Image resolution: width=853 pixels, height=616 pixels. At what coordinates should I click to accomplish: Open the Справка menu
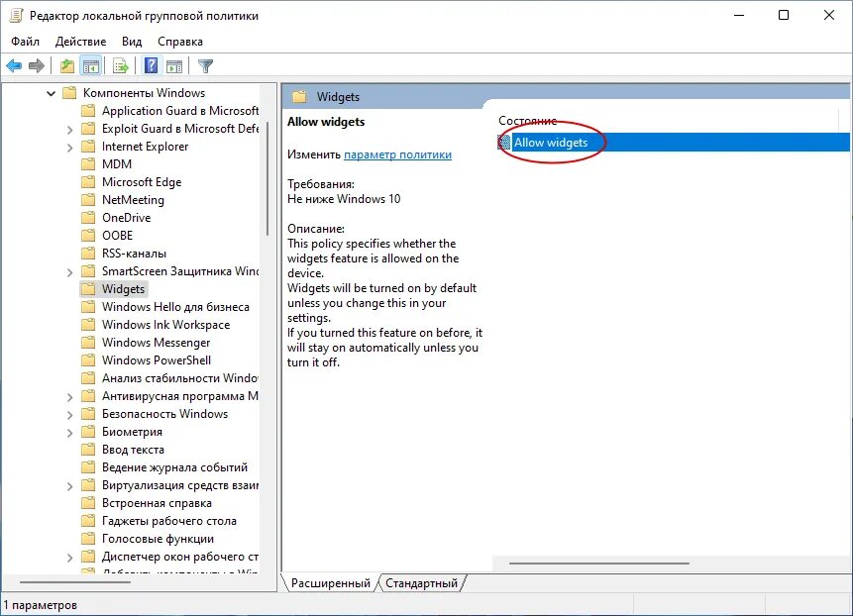(180, 42)
